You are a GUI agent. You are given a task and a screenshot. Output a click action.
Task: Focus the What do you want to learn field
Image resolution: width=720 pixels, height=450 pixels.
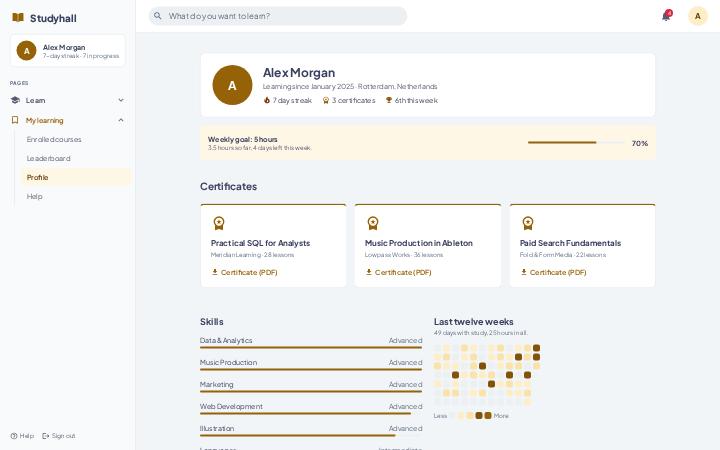278,16
